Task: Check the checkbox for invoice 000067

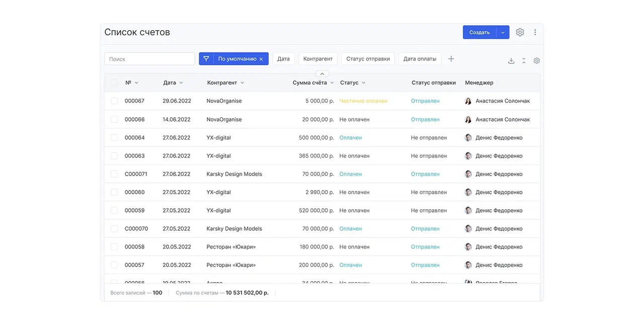Action: pyautogui.click(x=114, y=101)
